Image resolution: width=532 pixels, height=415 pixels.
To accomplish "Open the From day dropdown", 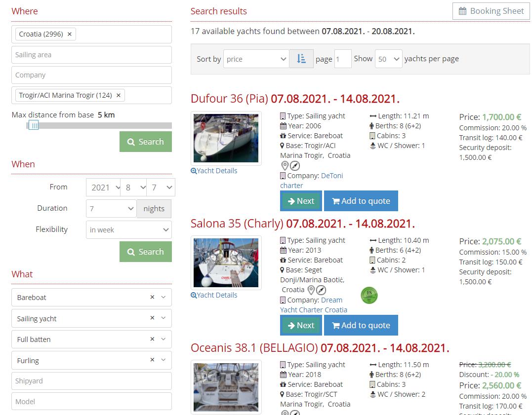I will [x=161, y=188].
